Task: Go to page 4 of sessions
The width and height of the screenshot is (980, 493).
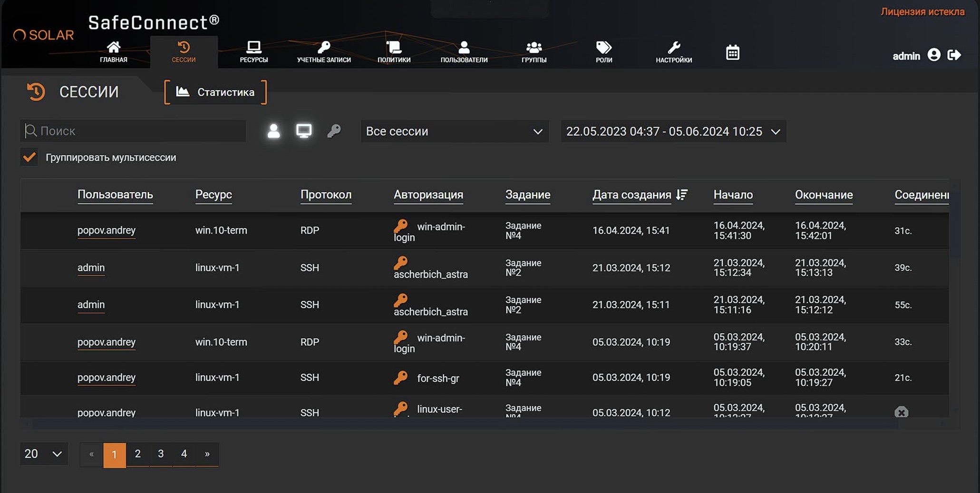Action: coord(184,454)
